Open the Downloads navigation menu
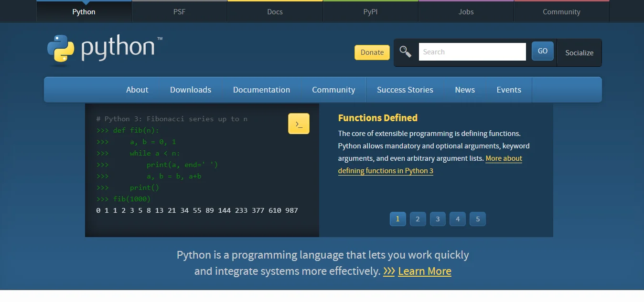The image size is (644, 302). click(190, 90)
